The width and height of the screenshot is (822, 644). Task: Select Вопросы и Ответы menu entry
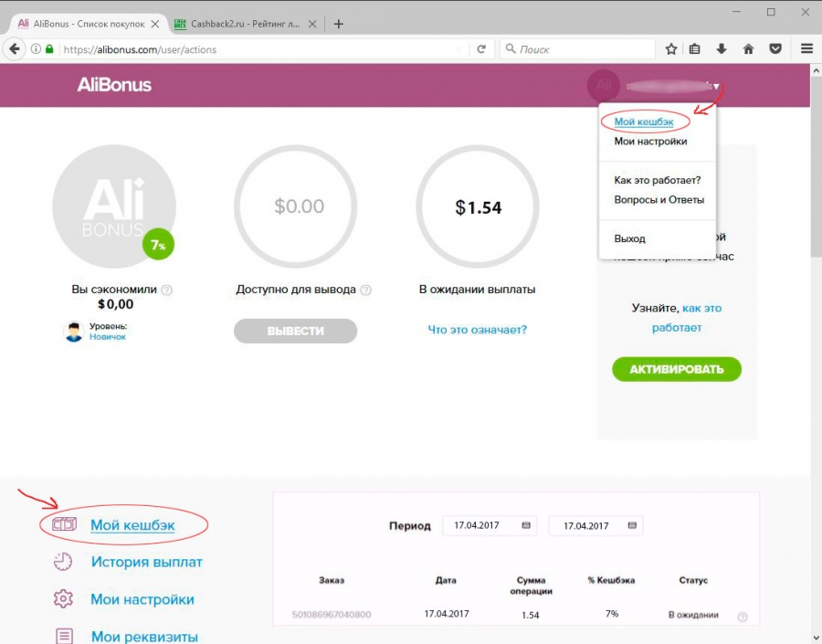[659, 200]
